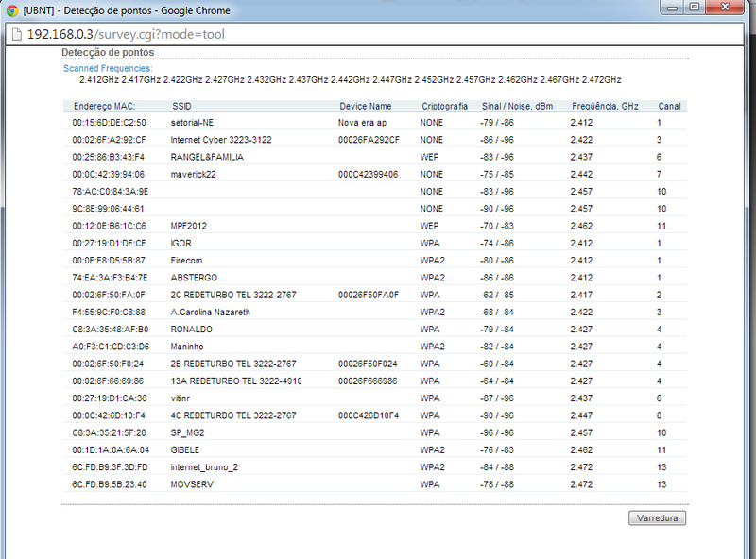Screen dimensions: 756x559
Task: Minimize the Chrome popup window
Action: 673,8
